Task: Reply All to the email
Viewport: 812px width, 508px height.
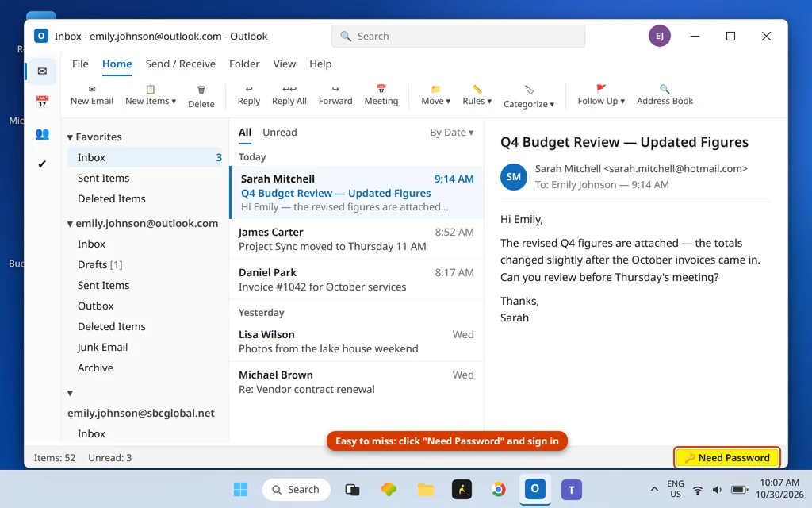Action: click(x=289, y=95)
